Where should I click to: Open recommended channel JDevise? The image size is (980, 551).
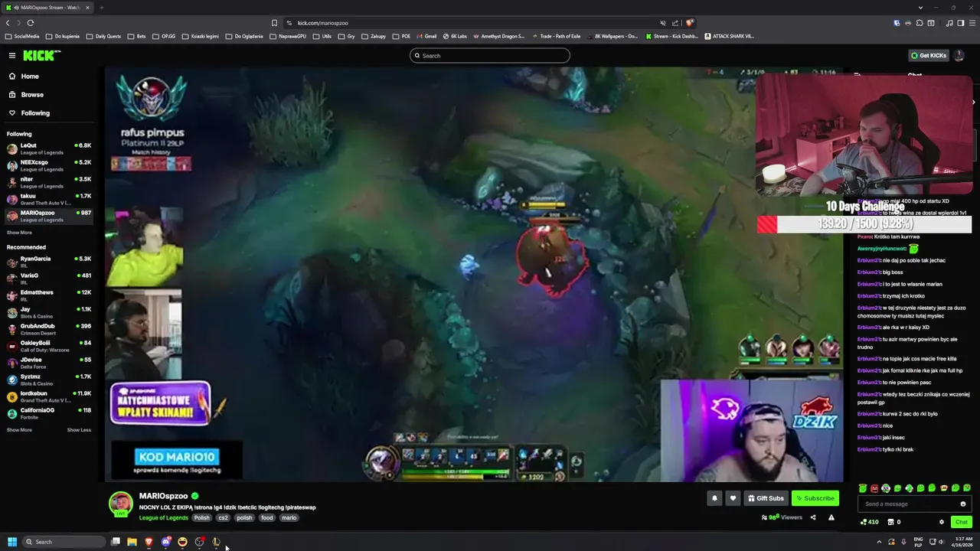[x=47, y=362]
